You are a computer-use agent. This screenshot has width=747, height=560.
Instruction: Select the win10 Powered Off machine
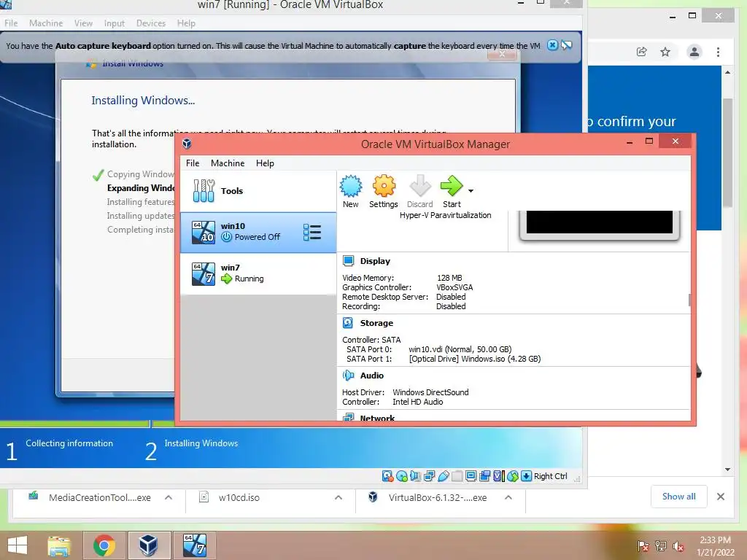(258, 233)
